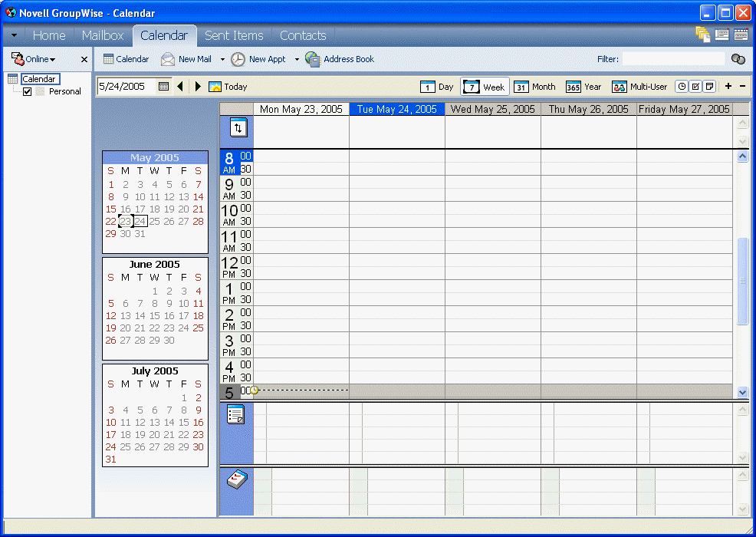This screenshot has width=756, height=537.
Task: Click the all-day events sort icon
Action: coord(238,128)
